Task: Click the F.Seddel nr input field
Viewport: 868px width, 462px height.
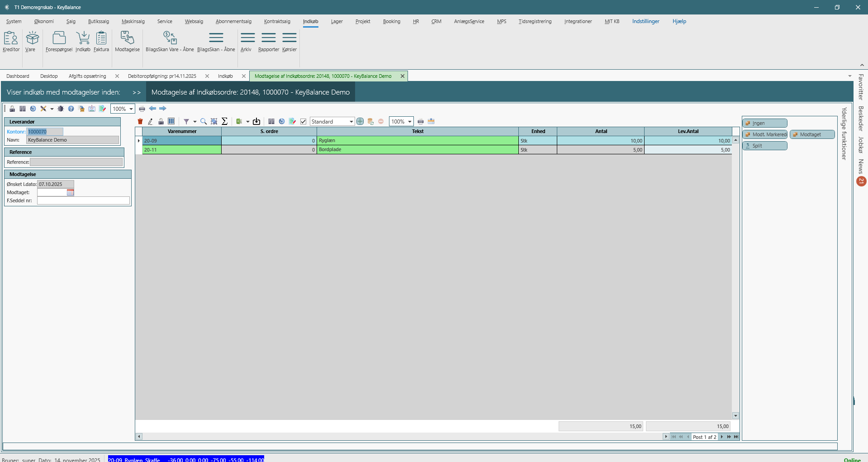Action: pyautogui.click(x=83, y=200)
